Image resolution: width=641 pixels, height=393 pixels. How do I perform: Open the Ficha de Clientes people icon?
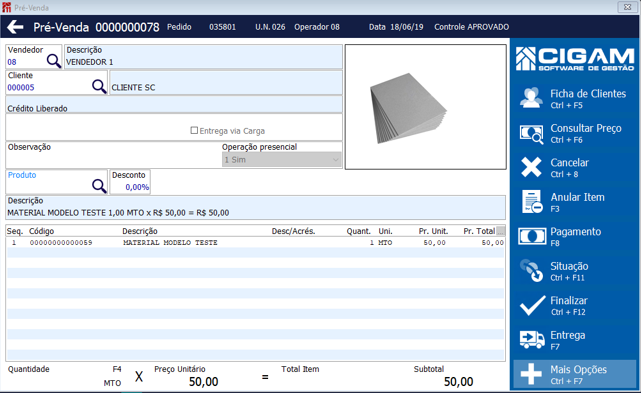coord(531,98)
